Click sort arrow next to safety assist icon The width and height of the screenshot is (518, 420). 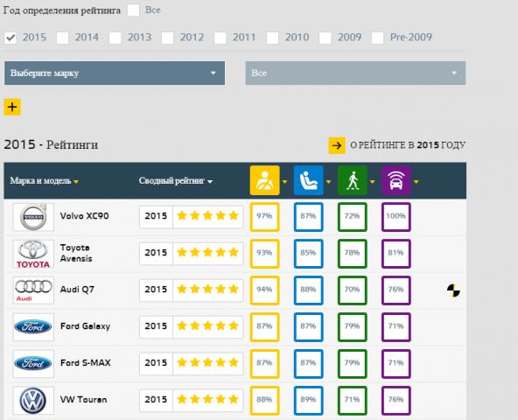click(x=416, y=181)
